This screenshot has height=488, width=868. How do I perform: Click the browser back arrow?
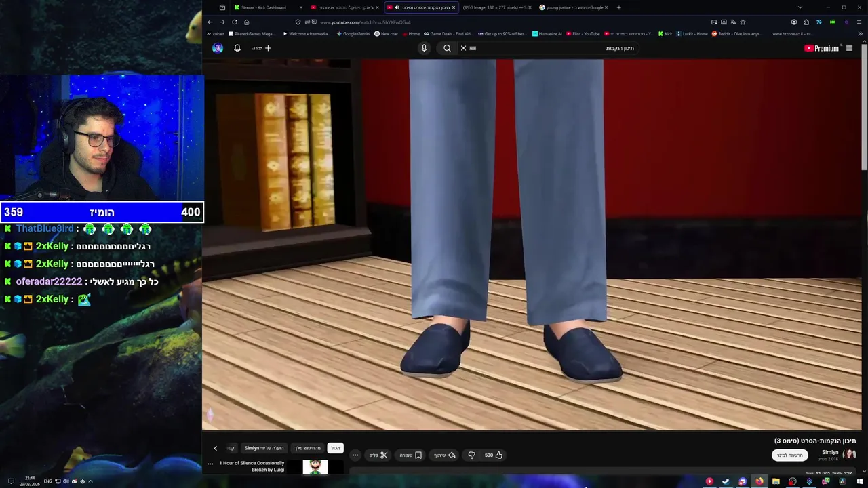[210, 22]
